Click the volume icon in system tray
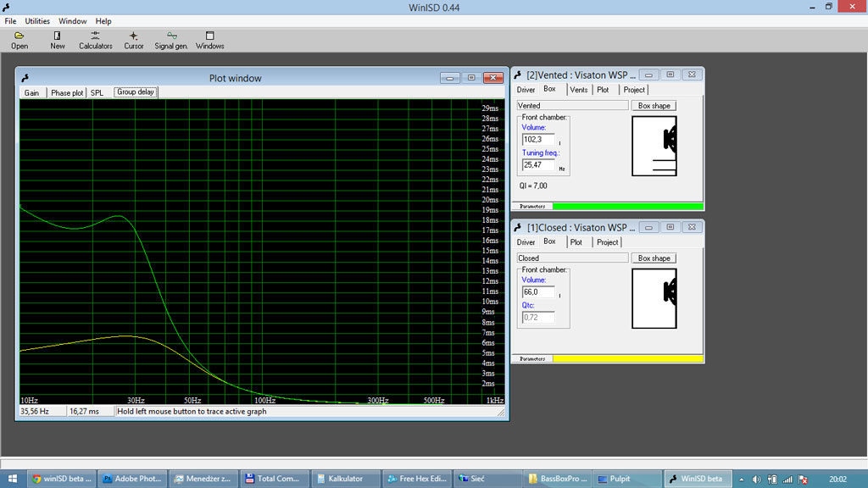Viewport: 868px width, 488px height. (x=755, y=479)
